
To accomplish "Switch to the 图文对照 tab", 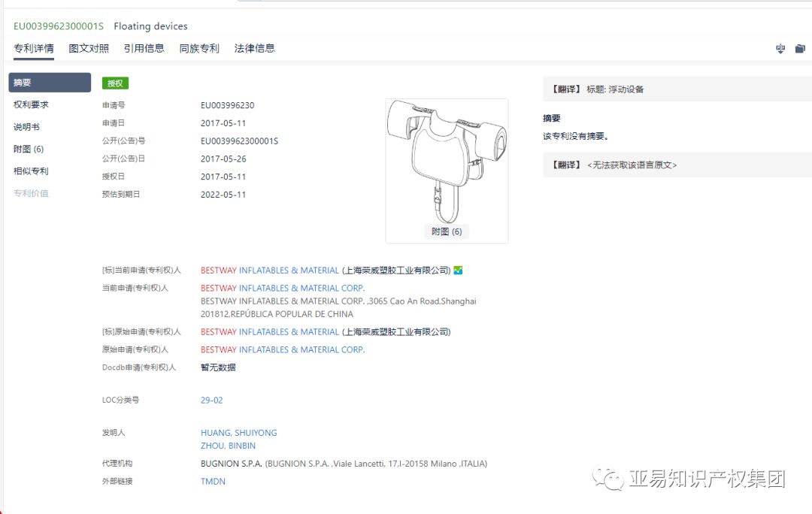I will tap(88, 48).
